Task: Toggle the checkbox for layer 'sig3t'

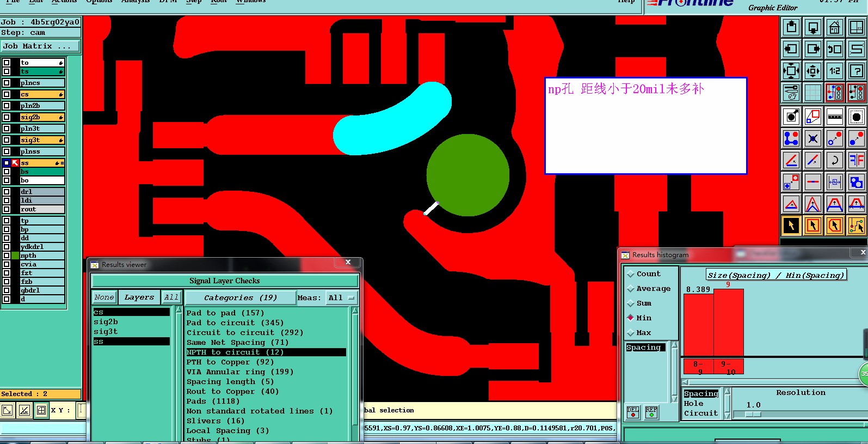Action: pyautogui.click(x=7, y=140)
